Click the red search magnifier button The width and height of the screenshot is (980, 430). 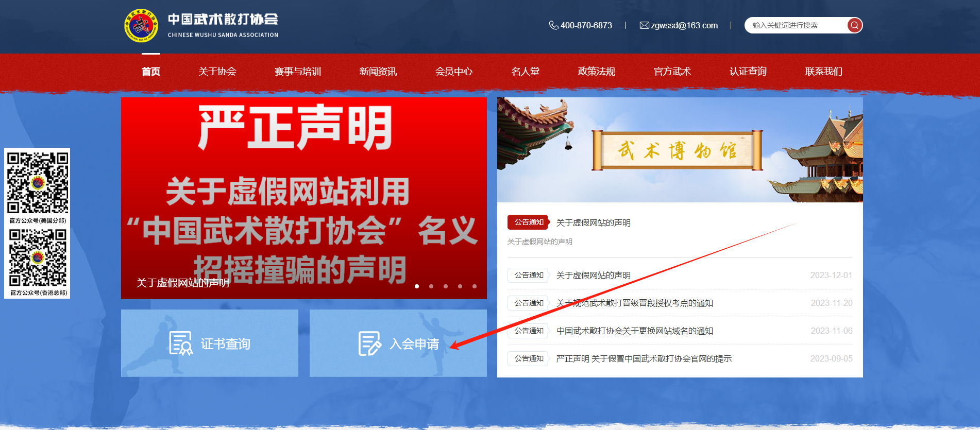pyautogui.click(x=854, y=25)
